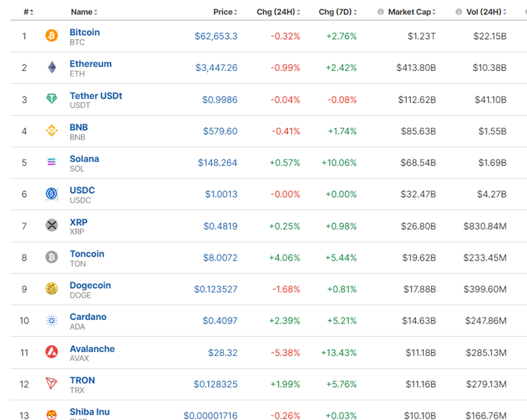527x420 pixels.
Task: Click Avalanche 24H change -5.38%
Action: click(285, 352)
